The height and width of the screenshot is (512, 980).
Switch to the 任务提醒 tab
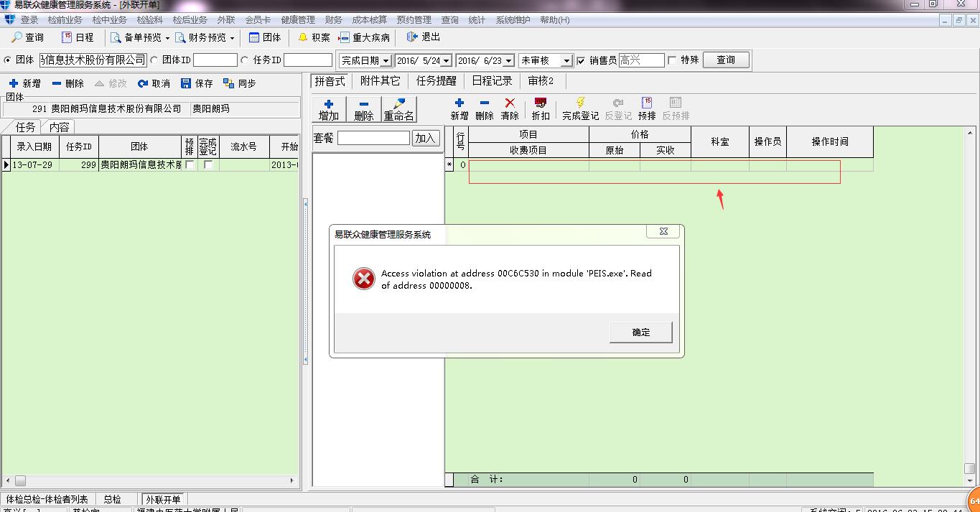[x=436, y=81]
